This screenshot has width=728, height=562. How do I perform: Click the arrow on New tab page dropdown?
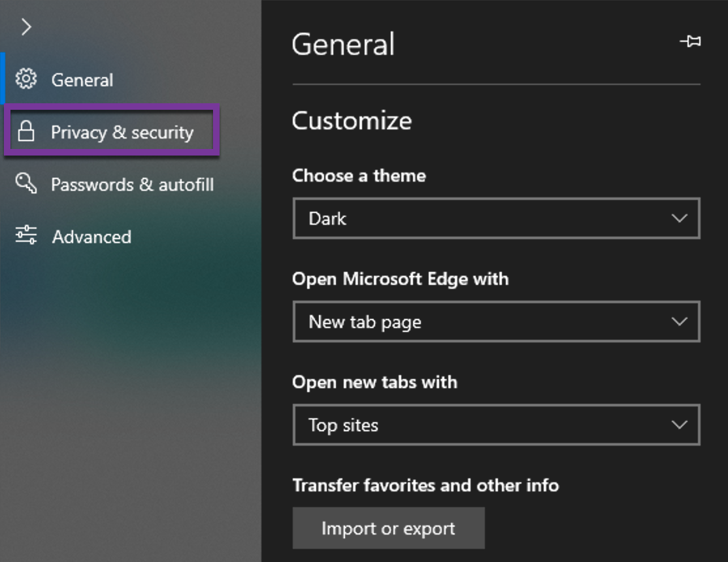[680, 322]
